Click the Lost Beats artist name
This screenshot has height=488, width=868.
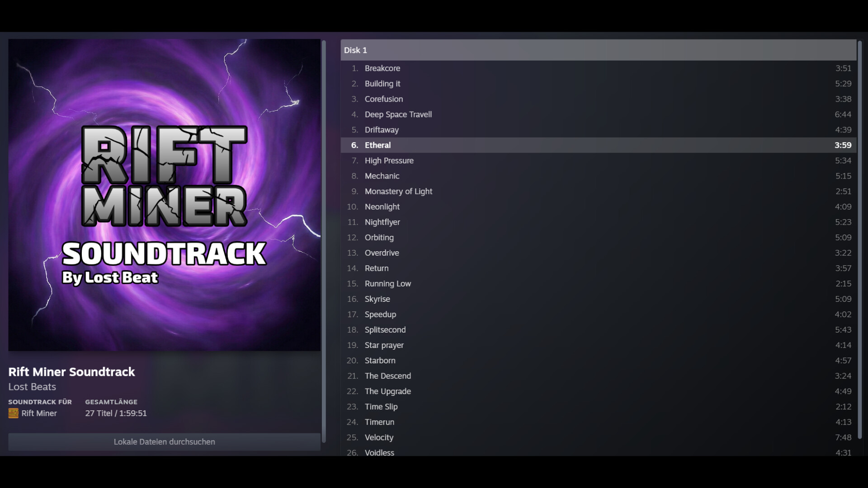pos(32,387)
